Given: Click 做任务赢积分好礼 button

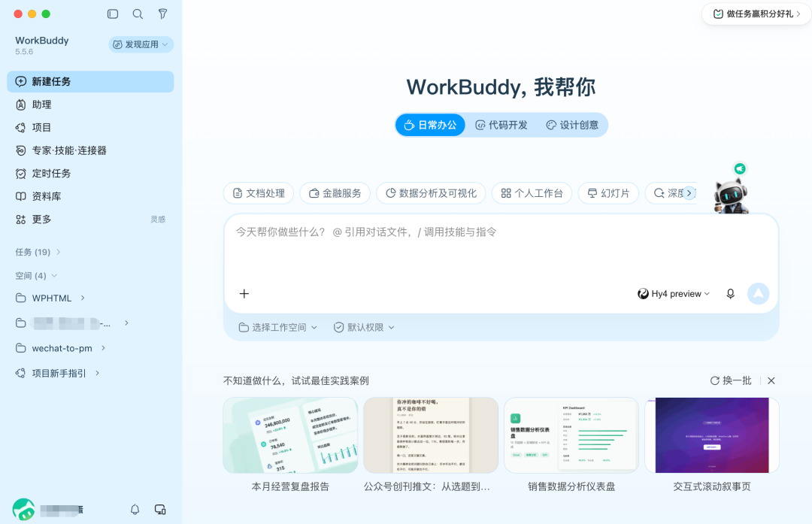Looking at the screenshot, I should click(756, 14).
